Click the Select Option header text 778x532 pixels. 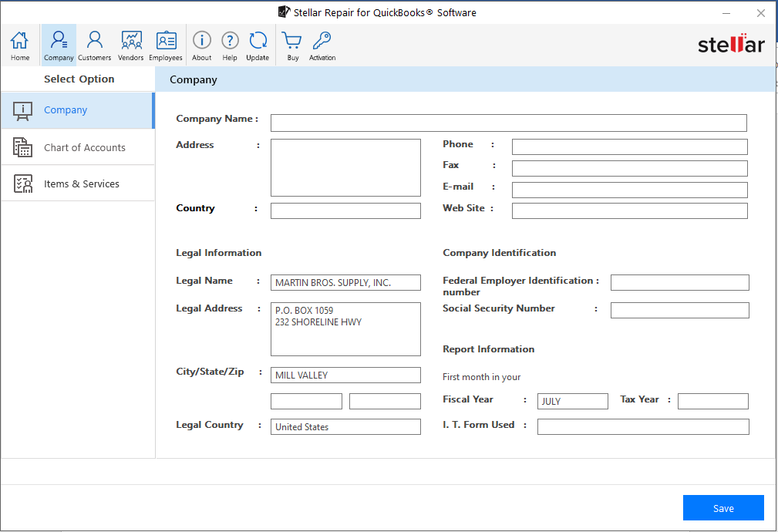pyautogui.click(x=79, y=79)
